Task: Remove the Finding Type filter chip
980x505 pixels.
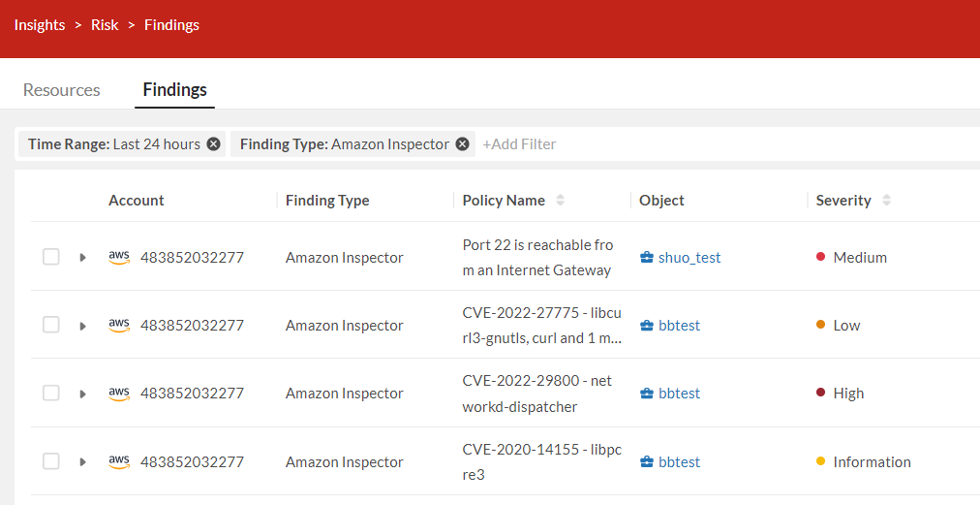Action: (x=463, y=144)
